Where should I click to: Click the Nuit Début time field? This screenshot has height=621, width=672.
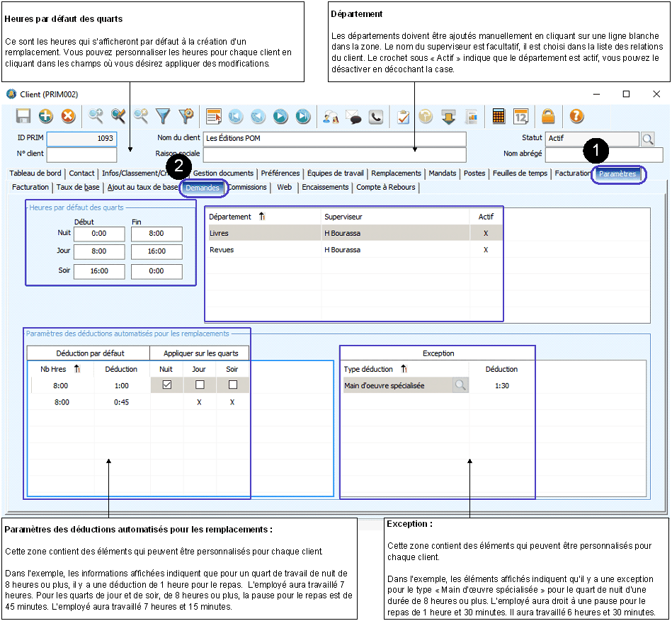coord(99,234)
